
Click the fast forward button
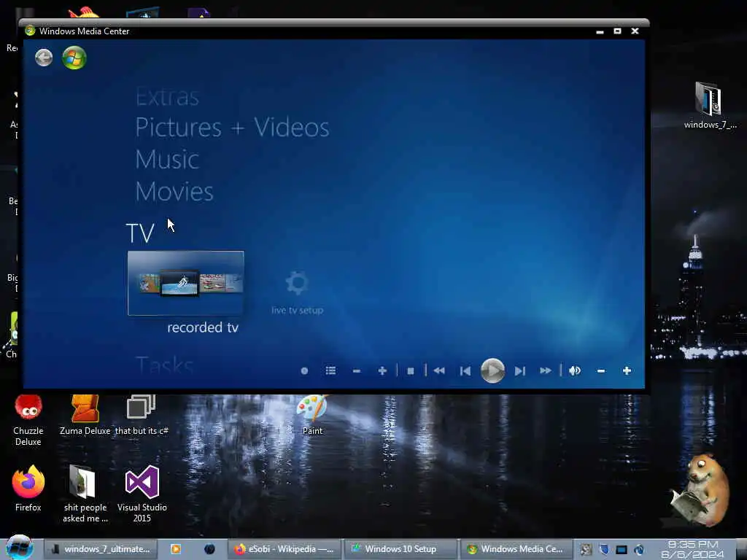tap(546, 370)
